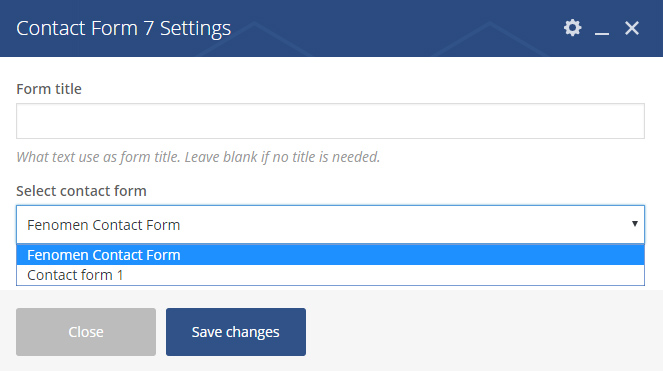Click the Form title label

point(49,89)
